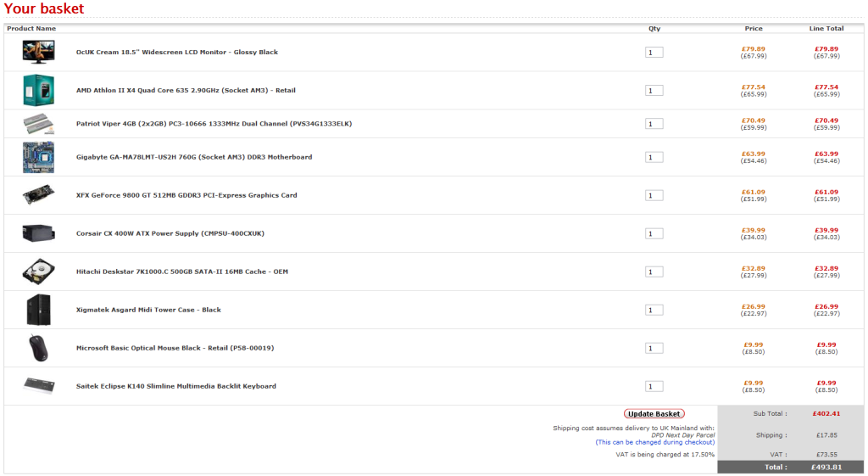Click the Gigabyte motherboard thumbnail

pyautogui.click(x=38, y=157)
